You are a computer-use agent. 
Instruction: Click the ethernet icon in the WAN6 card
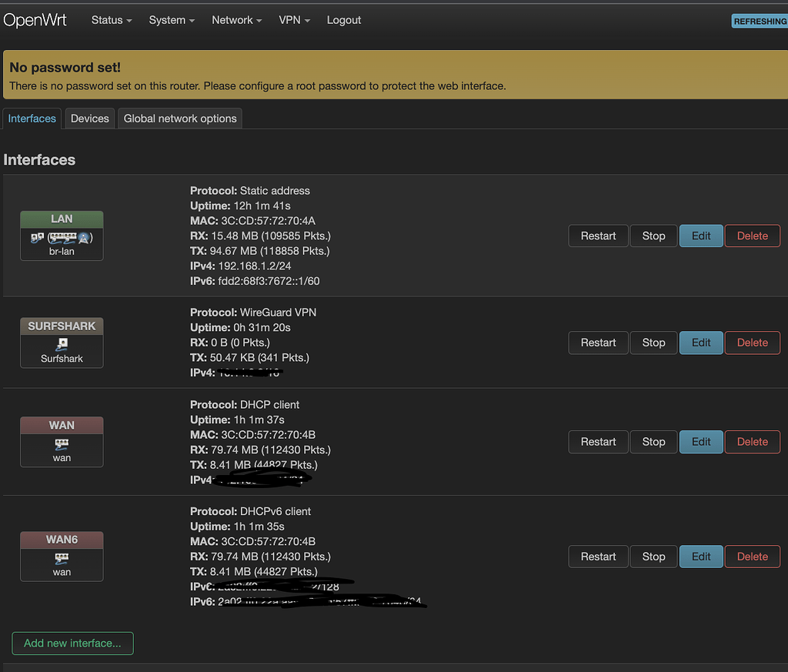(61, 560)
